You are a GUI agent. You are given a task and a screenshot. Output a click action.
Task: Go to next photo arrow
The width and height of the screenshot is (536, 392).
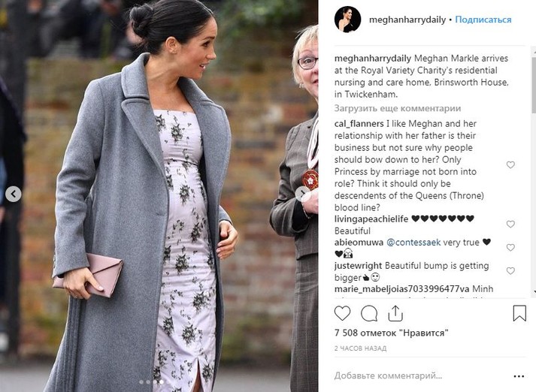tap(302, 194)
